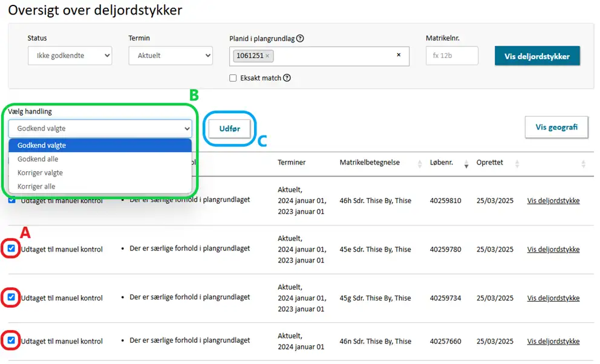Sort by Oprettet column arrows
The image size is (600, 364).
click(517, 163)
